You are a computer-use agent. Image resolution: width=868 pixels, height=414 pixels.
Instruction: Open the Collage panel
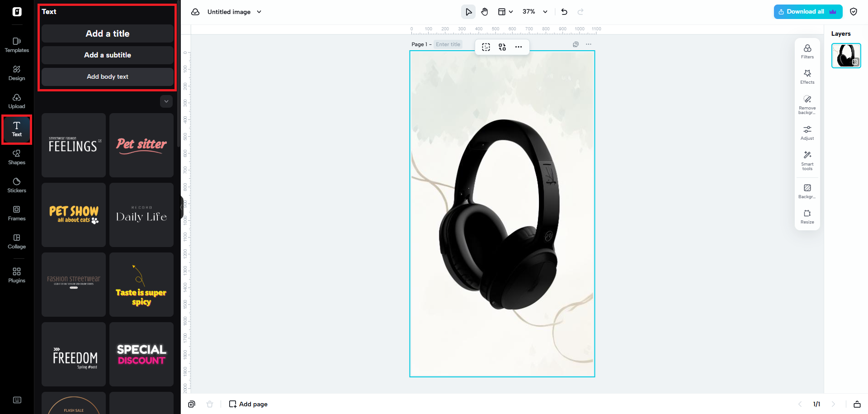(x=16, y=242)
